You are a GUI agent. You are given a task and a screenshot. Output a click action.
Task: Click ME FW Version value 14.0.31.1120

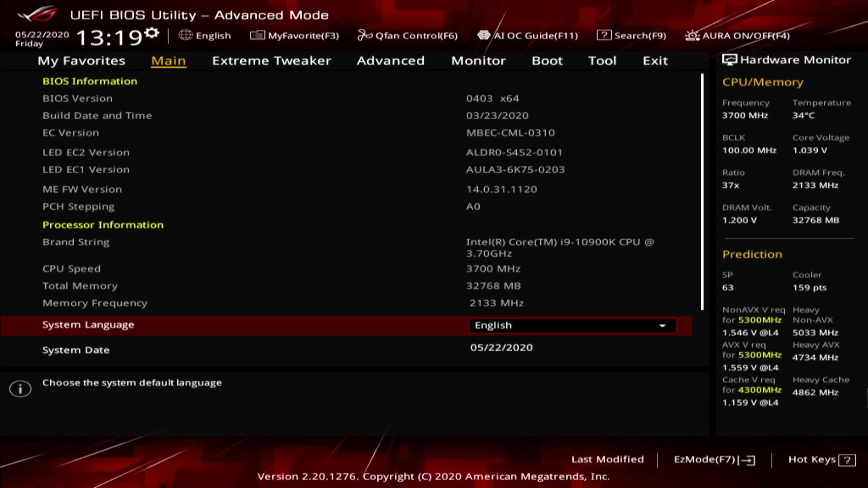[502, 189]
